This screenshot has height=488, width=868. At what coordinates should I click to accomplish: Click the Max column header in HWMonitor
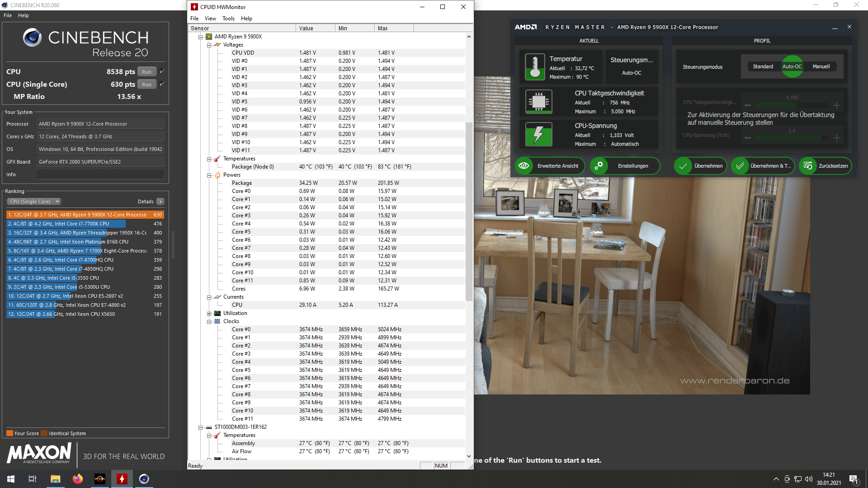tap(394, 28)
